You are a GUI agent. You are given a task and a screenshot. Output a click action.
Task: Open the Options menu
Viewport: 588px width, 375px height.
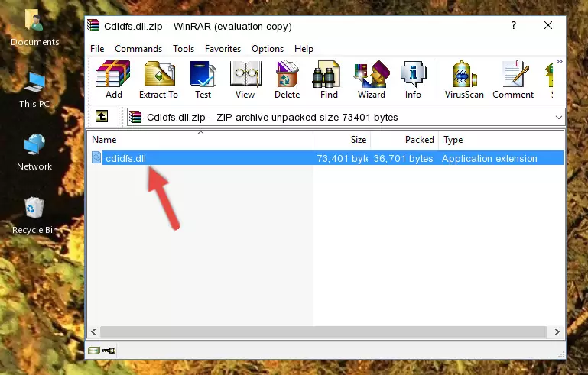[268, 49]
